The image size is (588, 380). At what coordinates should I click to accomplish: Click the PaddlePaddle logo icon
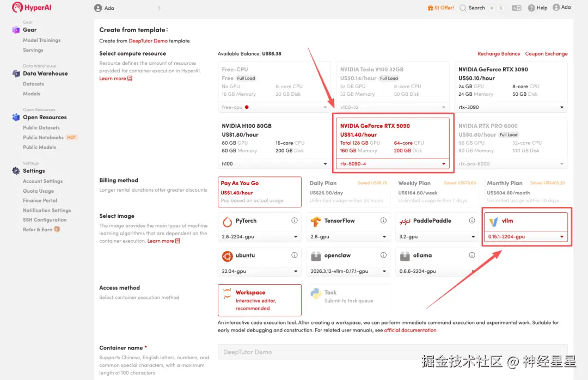[405, 222]
